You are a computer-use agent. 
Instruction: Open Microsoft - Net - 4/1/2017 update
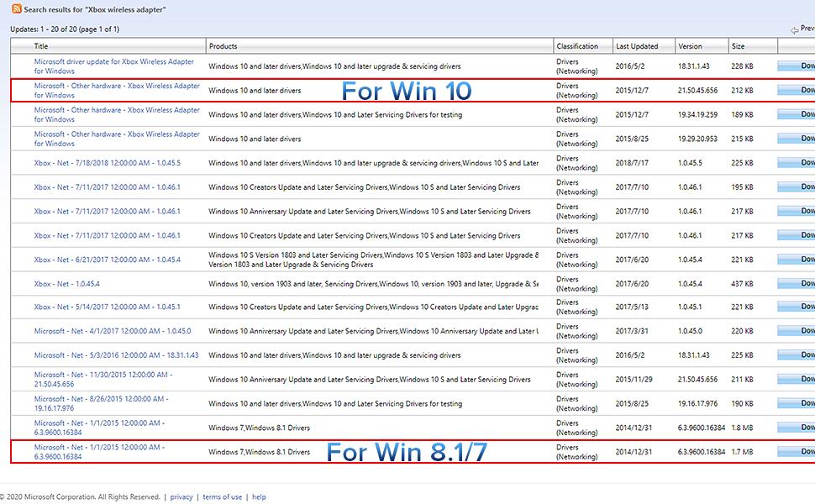pyautogui.click(x=113, y=332)
